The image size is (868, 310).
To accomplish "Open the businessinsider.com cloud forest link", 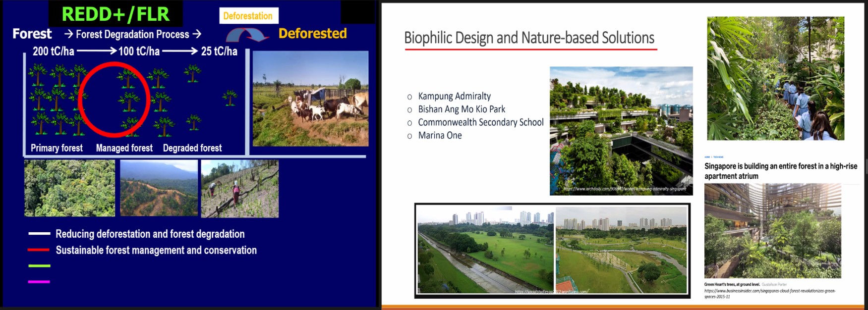I will tap(769, 293).
